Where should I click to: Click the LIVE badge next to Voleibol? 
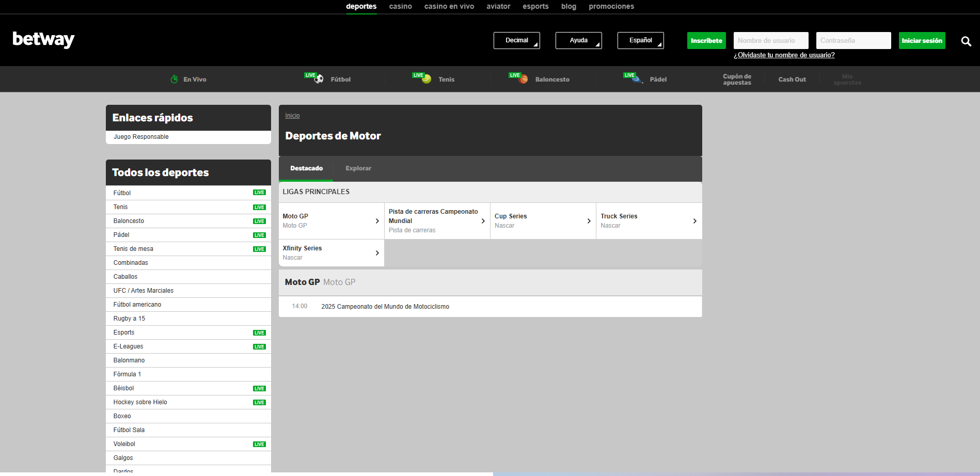259,445
